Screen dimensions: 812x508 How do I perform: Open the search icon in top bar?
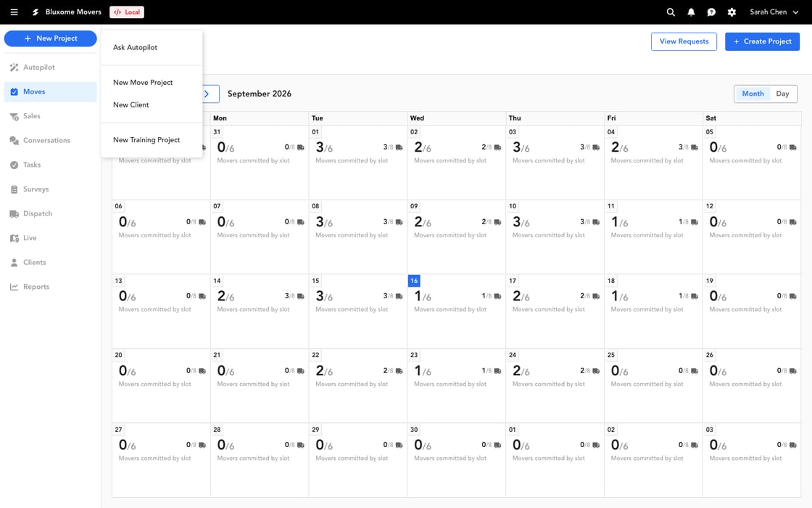pyautogui.click(x=671, y=12)
